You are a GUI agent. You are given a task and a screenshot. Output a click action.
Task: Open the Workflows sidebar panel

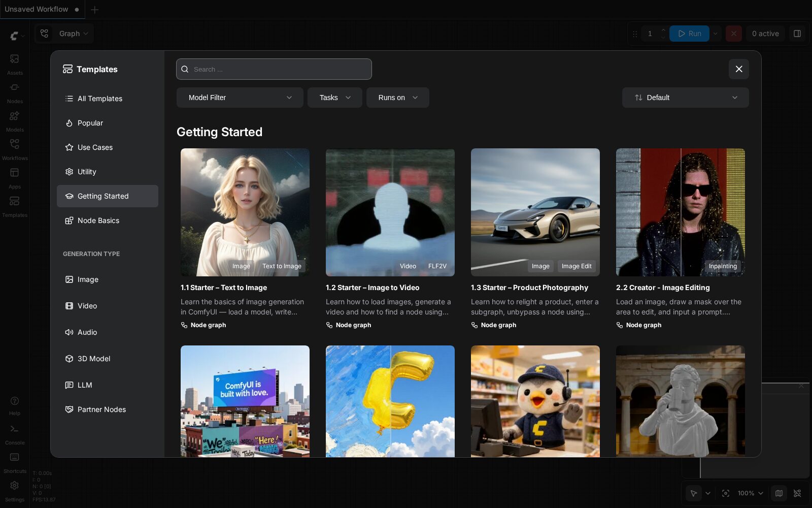(x=15, y=149)
